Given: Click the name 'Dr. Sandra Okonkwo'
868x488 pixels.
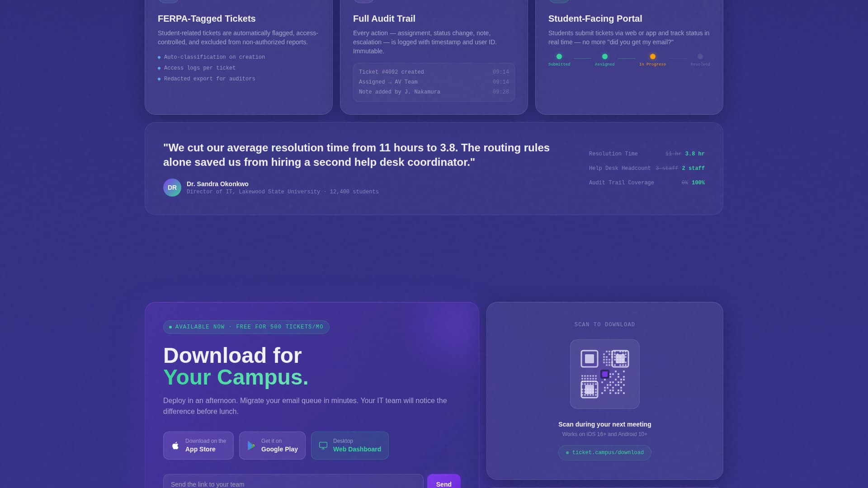Looking at the screenshot, I should [217, 184].
